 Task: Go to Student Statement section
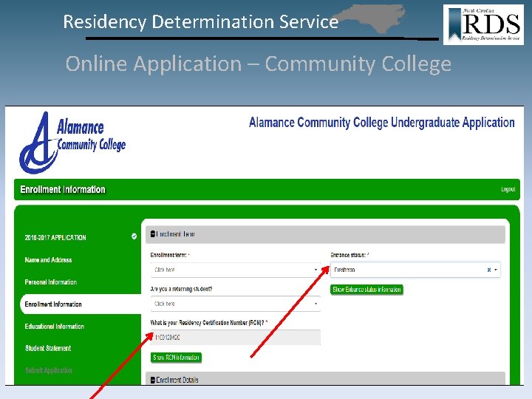pyautogui.click(x=48, y=348)
